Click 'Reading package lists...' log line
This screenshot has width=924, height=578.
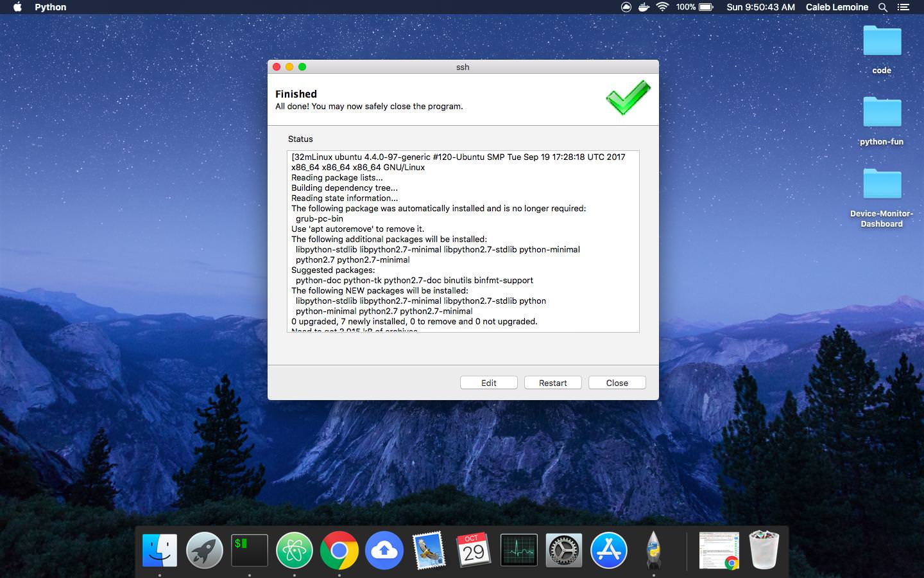[x=337, y=177]
